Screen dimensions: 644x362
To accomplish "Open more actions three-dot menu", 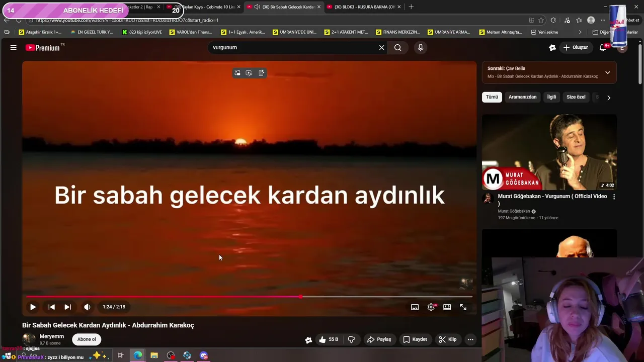I will pos(470,339).
